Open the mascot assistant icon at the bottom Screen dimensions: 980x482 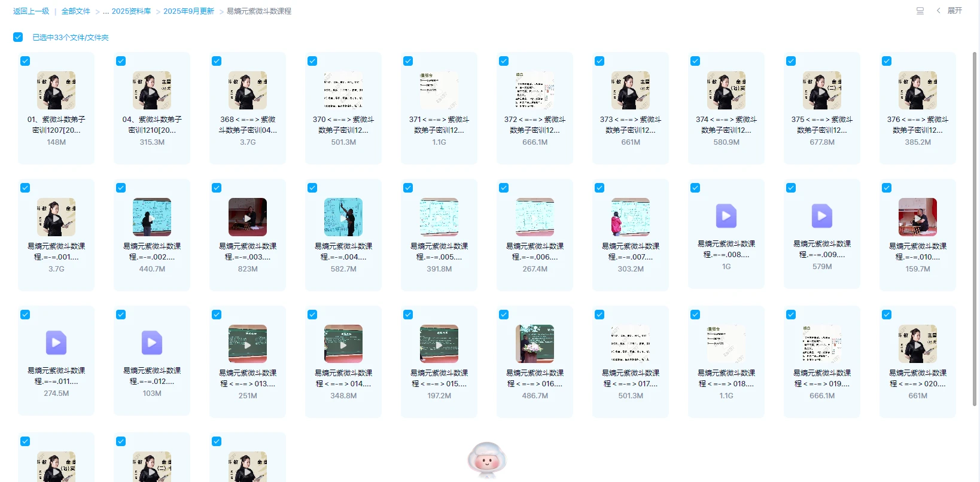[x=487, y=460]
